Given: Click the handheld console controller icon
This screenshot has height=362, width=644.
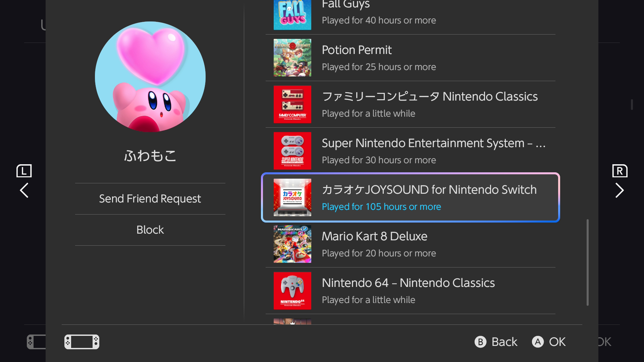Looking at the screenshot, I should (82, 342).
